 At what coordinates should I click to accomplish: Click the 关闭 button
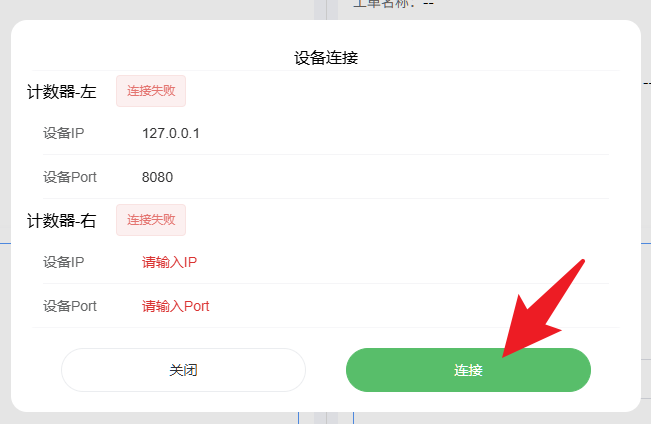click(183, 370)
